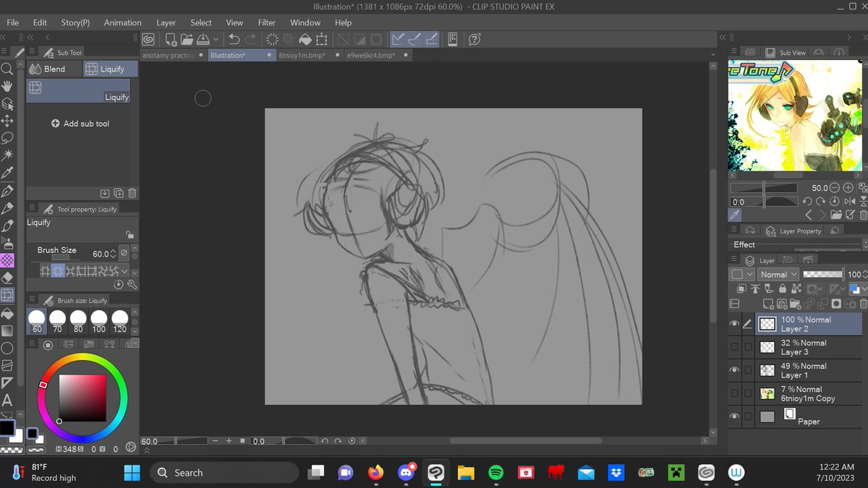Create a new canvas from the command bar
This screenshot has height=488, width=868.
[x=171, y=39]
